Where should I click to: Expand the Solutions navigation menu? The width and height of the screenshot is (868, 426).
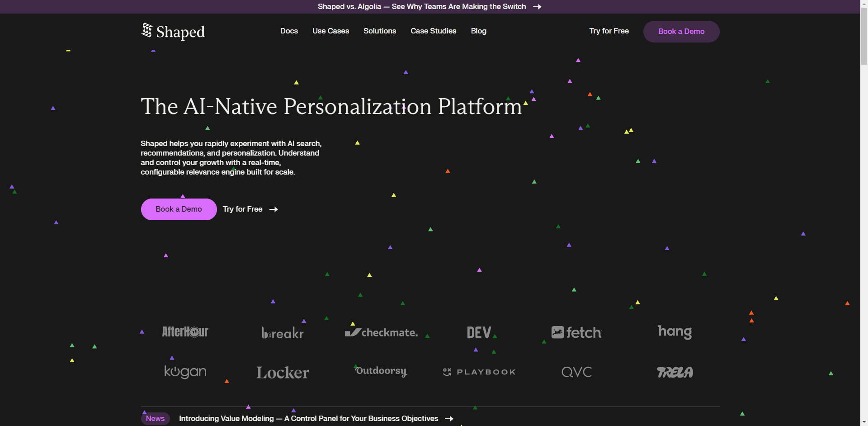coord(380,31)
